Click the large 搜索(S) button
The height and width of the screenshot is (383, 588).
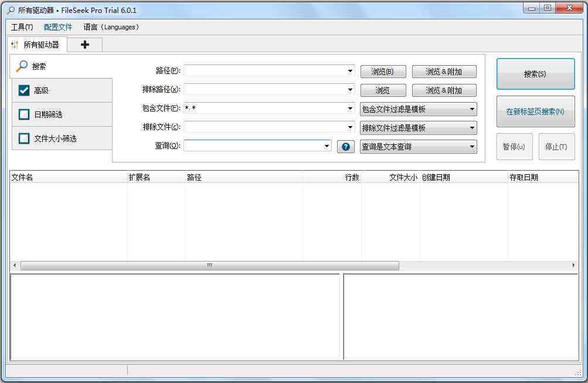click(535, 74)
